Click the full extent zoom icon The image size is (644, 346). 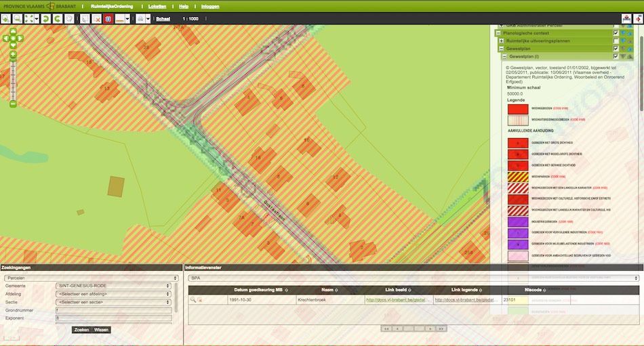pyautogui.click(x=28, y=19)
